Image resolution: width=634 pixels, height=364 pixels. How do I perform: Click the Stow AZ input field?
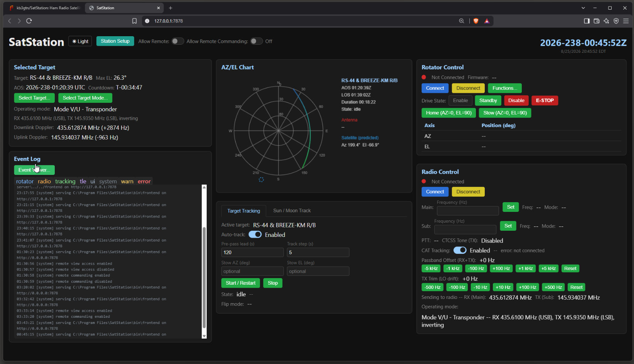click(253, 271)
